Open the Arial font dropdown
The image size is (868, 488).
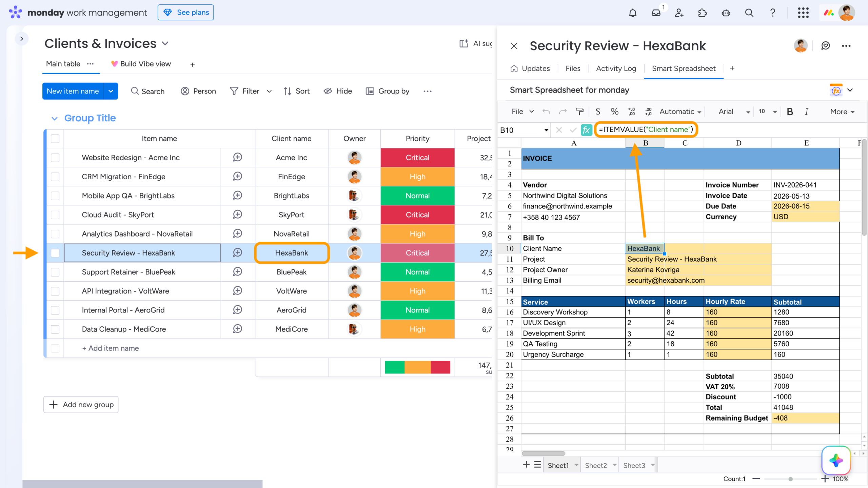pos(734,111)
